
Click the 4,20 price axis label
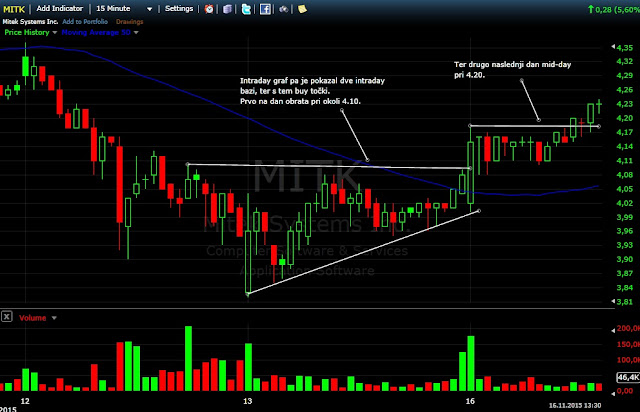coord(624,118)
